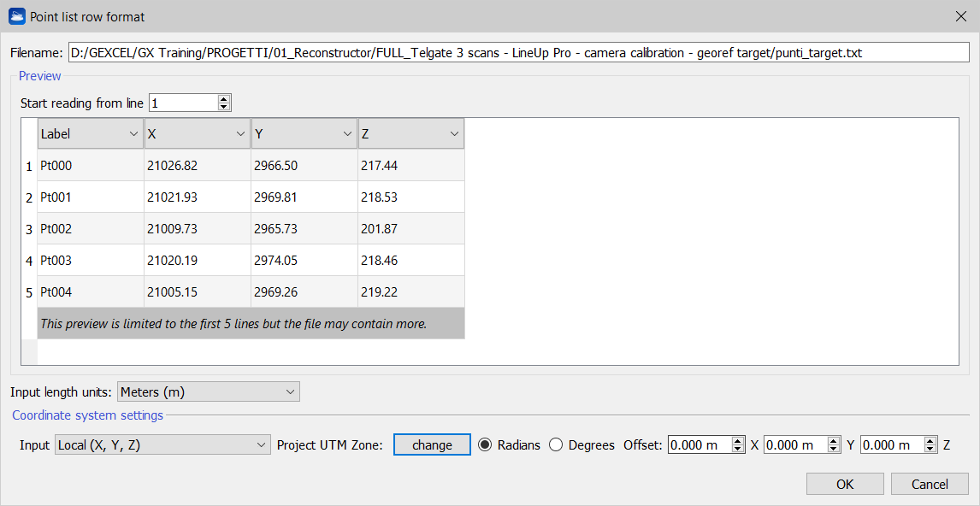Click the change UTM Zone button
This screenshot has height=506, width=980.
[x=432, y=445]
